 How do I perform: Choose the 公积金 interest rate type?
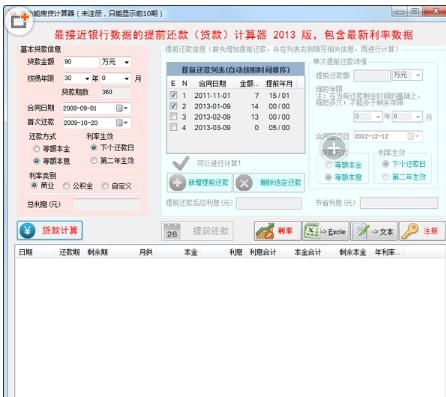(x=66, y=186)
